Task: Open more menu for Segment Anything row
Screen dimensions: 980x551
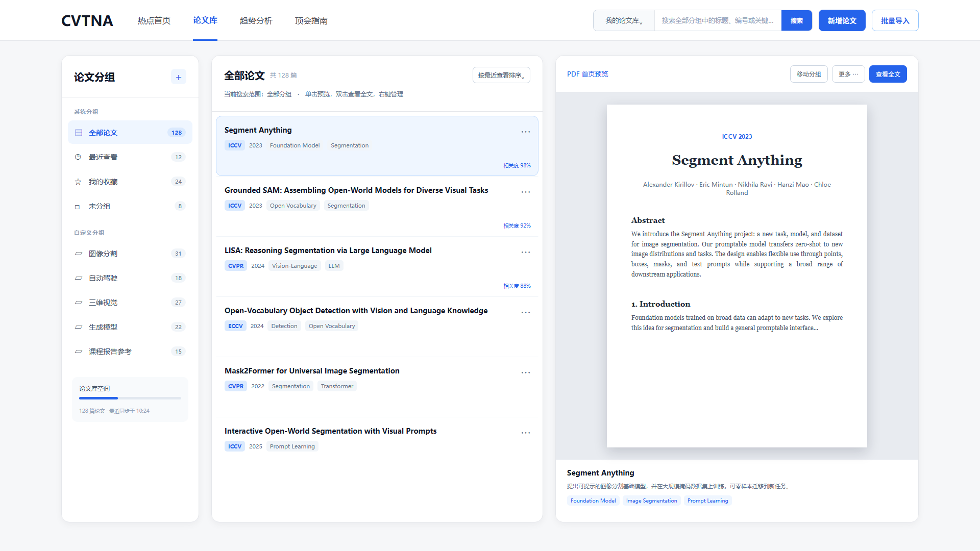Action: pos(526,132)
